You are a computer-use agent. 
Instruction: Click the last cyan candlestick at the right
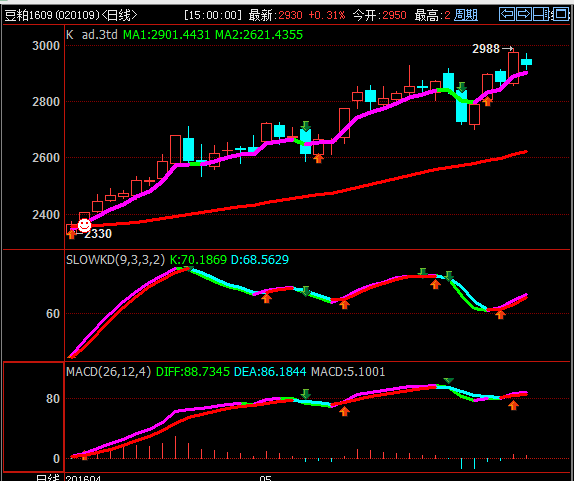coord(526,61)
